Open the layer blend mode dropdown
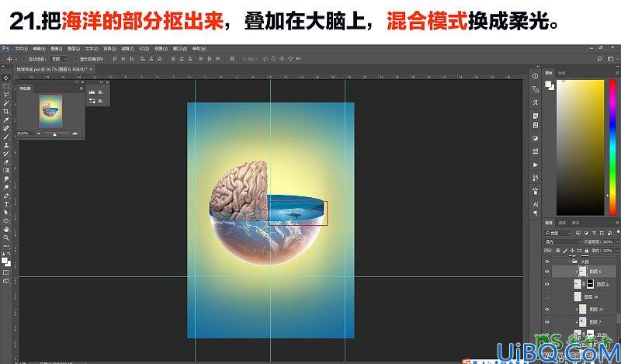 561,241
